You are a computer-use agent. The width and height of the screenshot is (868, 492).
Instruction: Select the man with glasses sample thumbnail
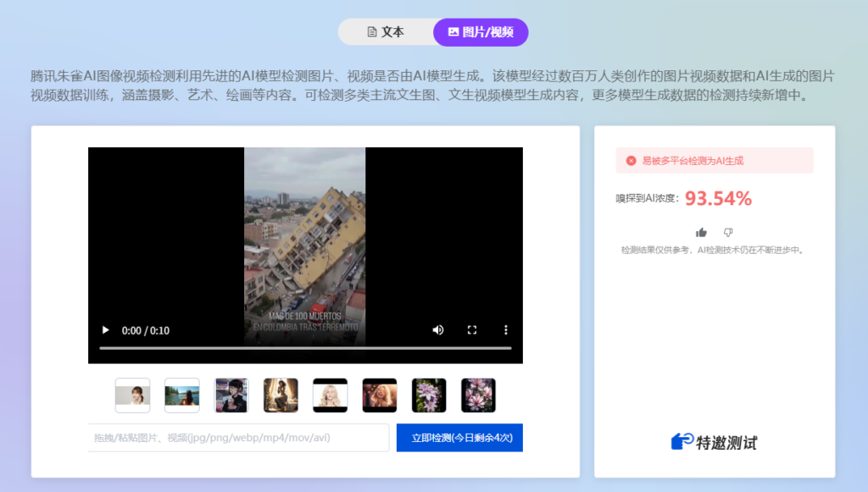tap(231, 395)
